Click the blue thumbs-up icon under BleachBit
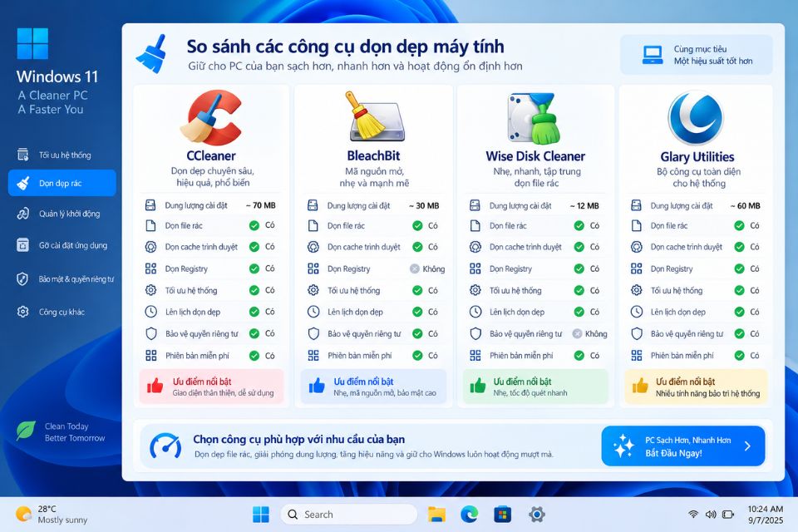This screenshot has width=798, height=532. (317, 386)
